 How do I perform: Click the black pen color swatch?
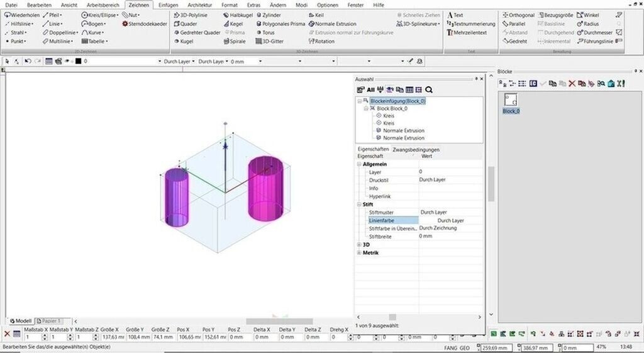(x=78, y=62)
